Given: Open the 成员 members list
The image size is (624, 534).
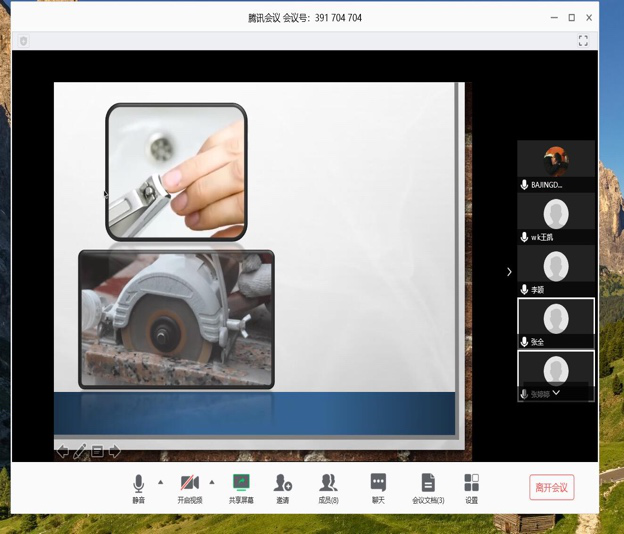Looking at the screenshot, I should (x=328, y=486).
